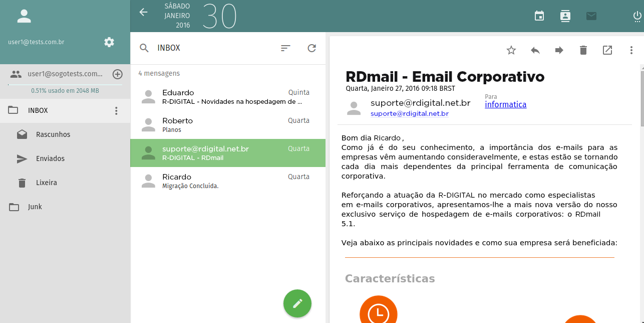
Task: Delete the open message with trash icon
Action: pyautogui.click(x=583, y=50)
